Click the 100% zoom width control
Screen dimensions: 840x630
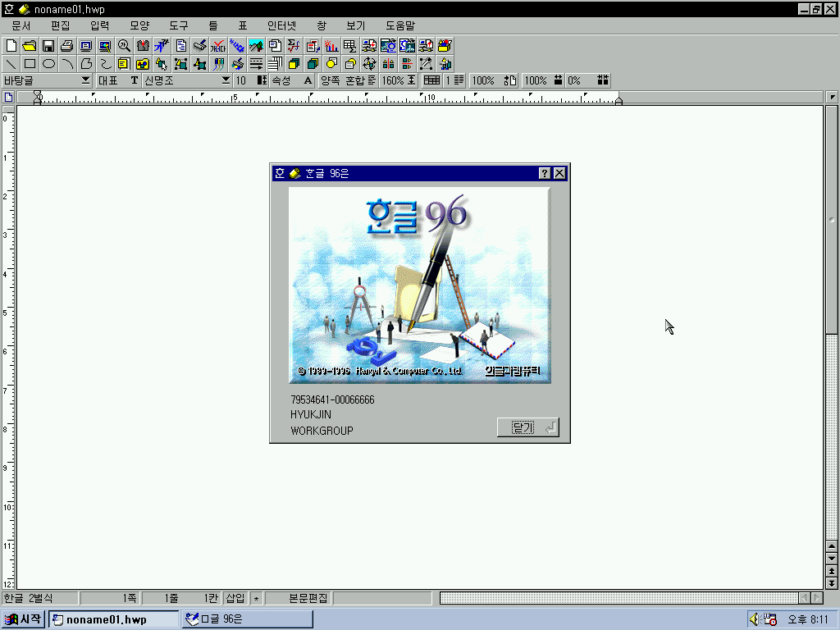point(493,80)
